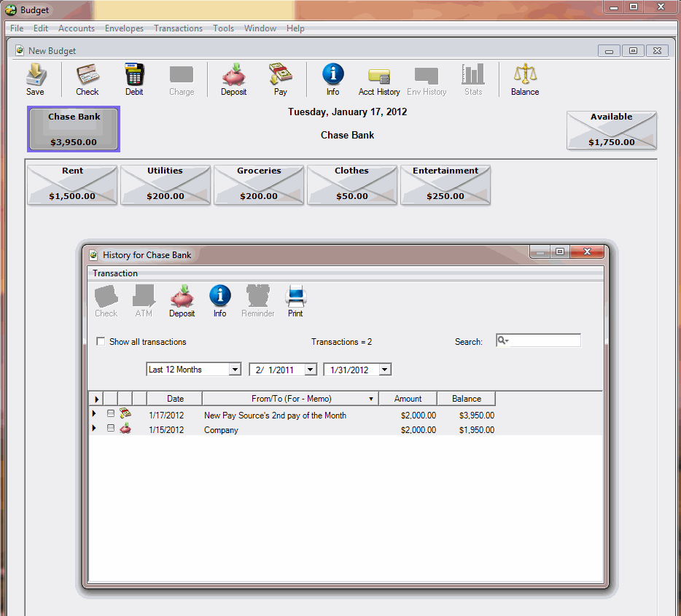Click the Search input field
681x616 pixels.
click(544, 340)
